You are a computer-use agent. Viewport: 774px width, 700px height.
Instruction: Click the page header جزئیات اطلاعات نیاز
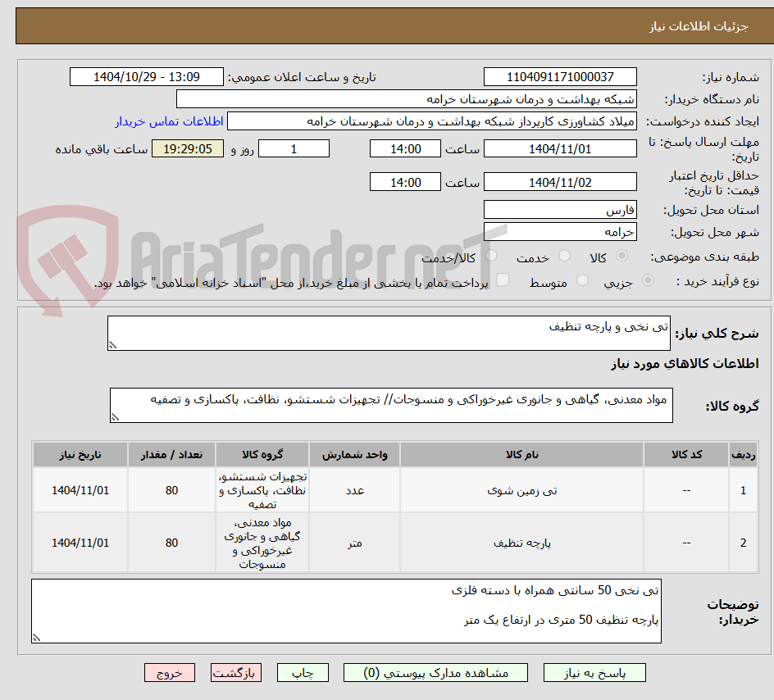(699, 26)
